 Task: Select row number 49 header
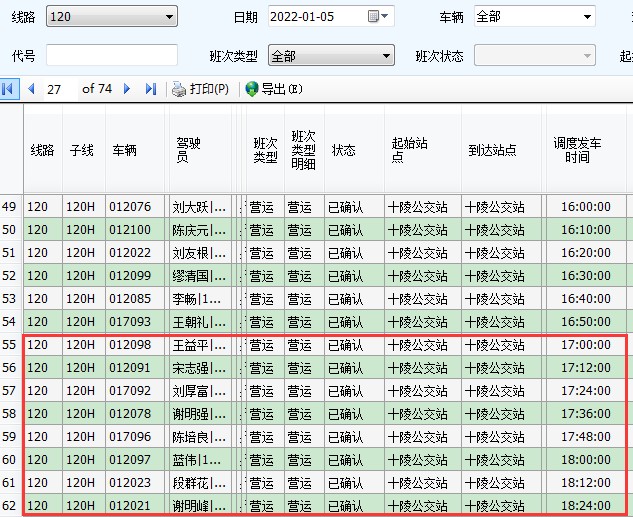coord(10,207)
